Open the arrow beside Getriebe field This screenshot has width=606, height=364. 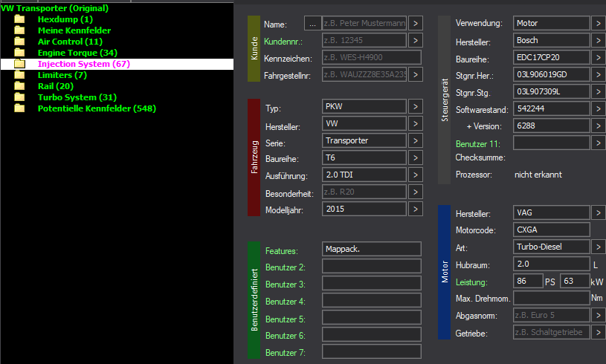click(599, 332)
